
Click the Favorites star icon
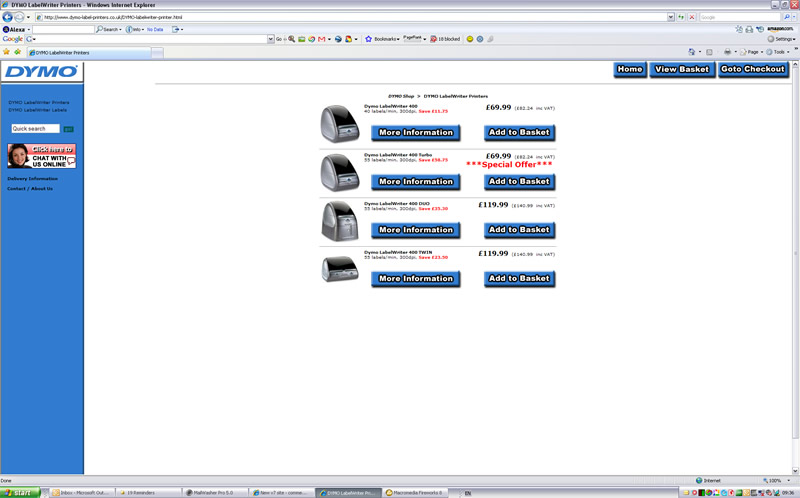(x=7, y=51)
